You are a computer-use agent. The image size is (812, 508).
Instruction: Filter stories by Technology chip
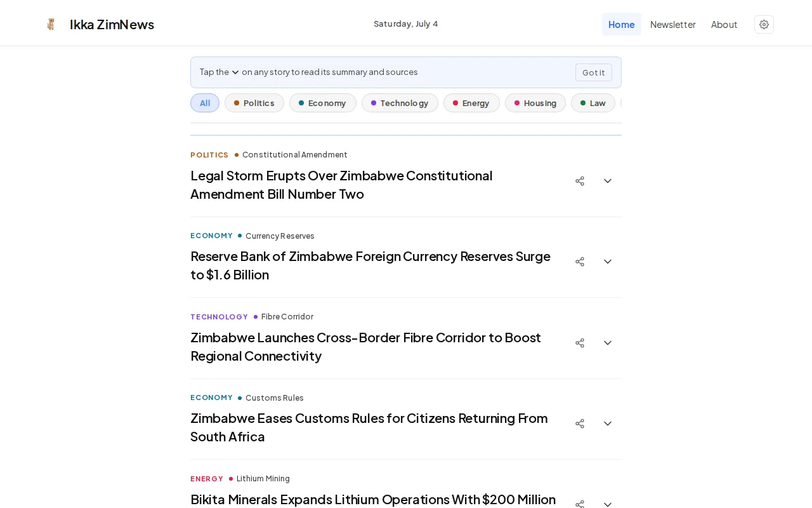coord(400,103)
